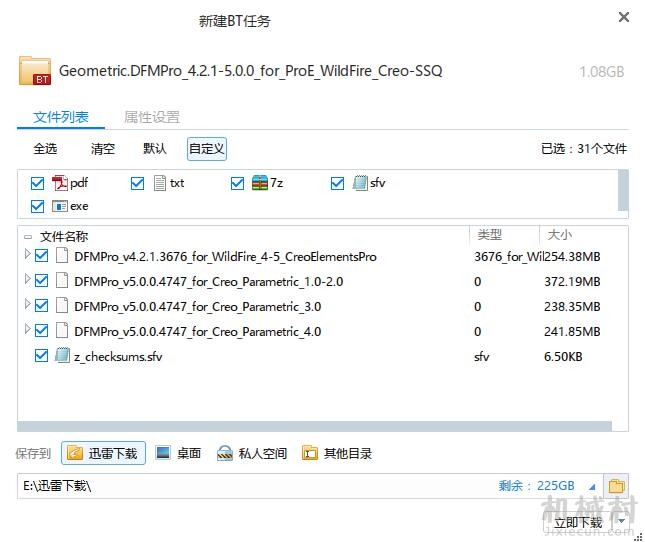Click the 大小 column header

[x=559, y=235]
